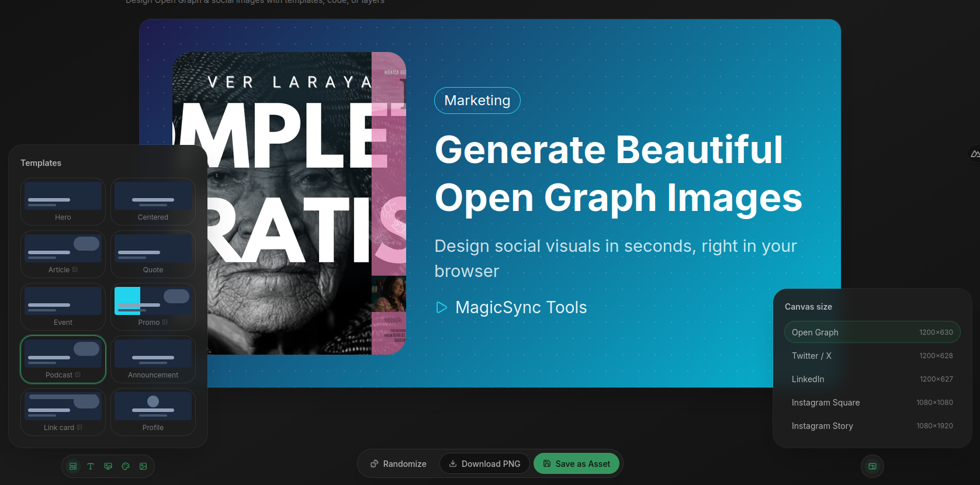Click the green Save as Asset button

tap(577, 463)
